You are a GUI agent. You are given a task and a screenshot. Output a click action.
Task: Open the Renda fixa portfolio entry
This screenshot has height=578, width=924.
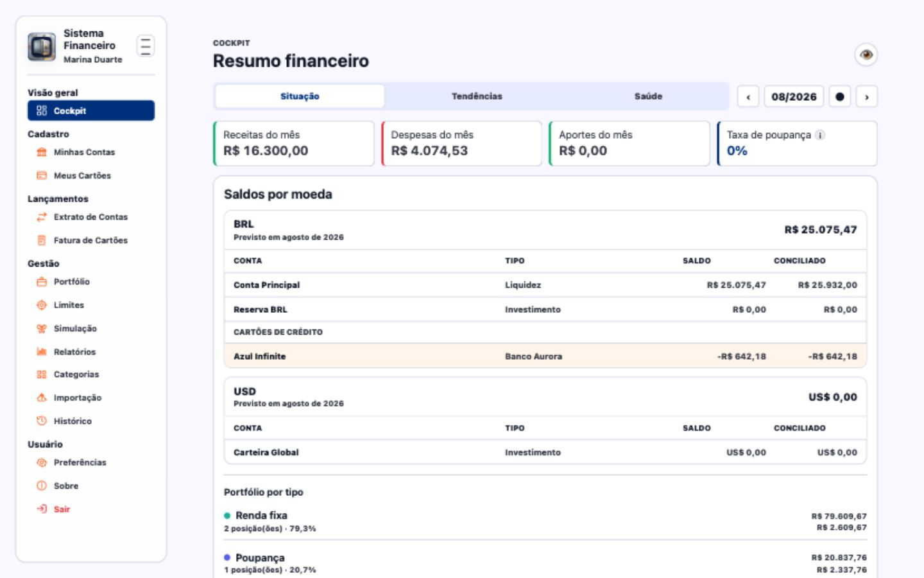click(545, 521)
